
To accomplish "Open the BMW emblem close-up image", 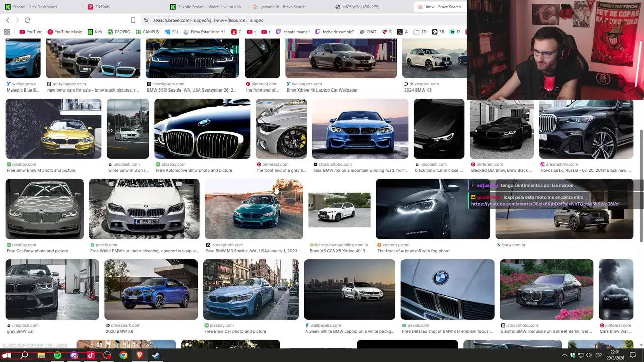I will click(x=448, y=290).
